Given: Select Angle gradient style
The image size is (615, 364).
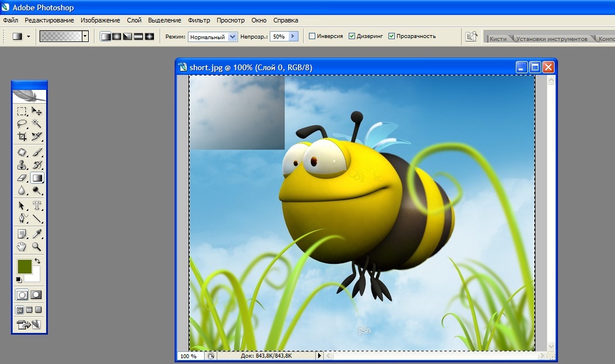Looking at the screenshot, I should coord(127,36).
